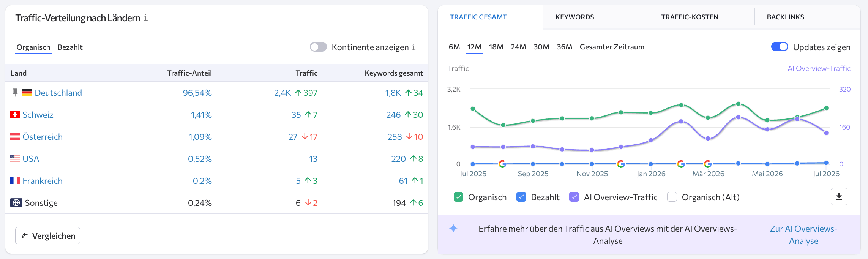Click the AI Overview-Traffic axis label
This screenshot has height=259, width=868.
click(x=819, y=68)
